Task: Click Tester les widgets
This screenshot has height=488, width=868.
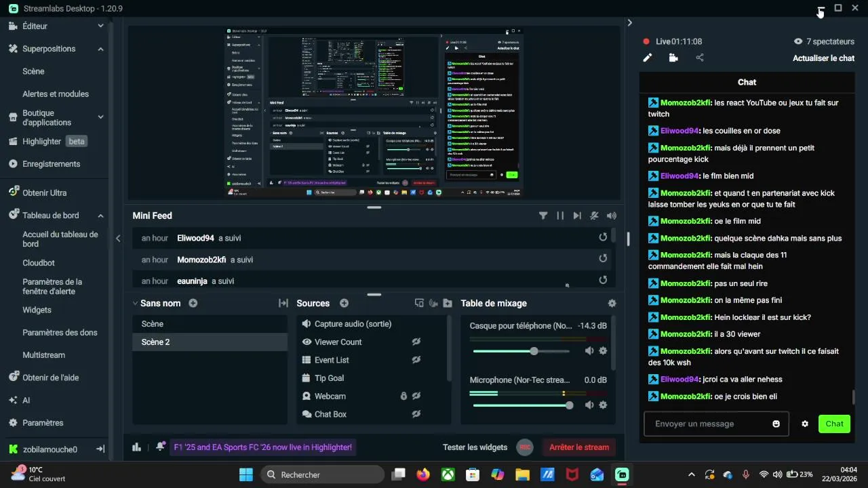Action: (475, 447)
